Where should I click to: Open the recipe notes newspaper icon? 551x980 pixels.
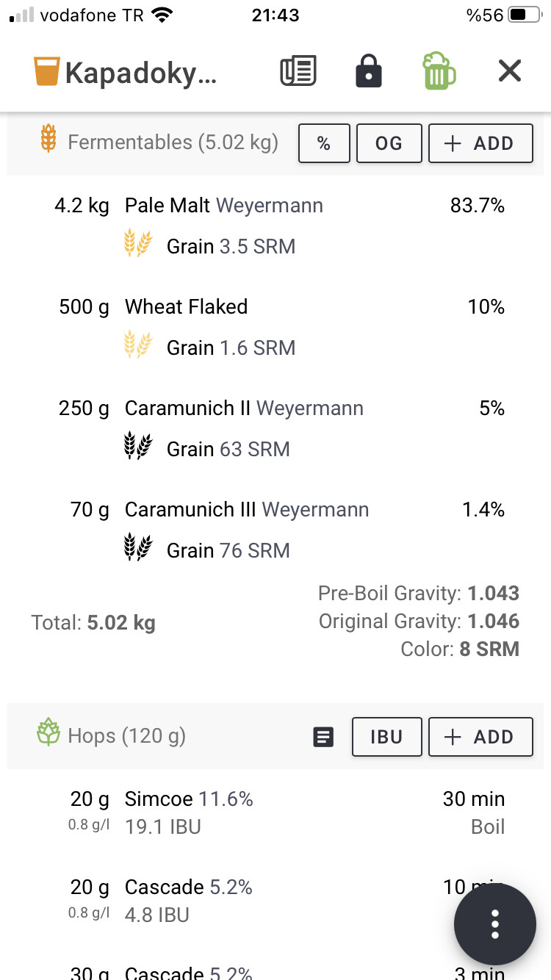pos(298,71)
